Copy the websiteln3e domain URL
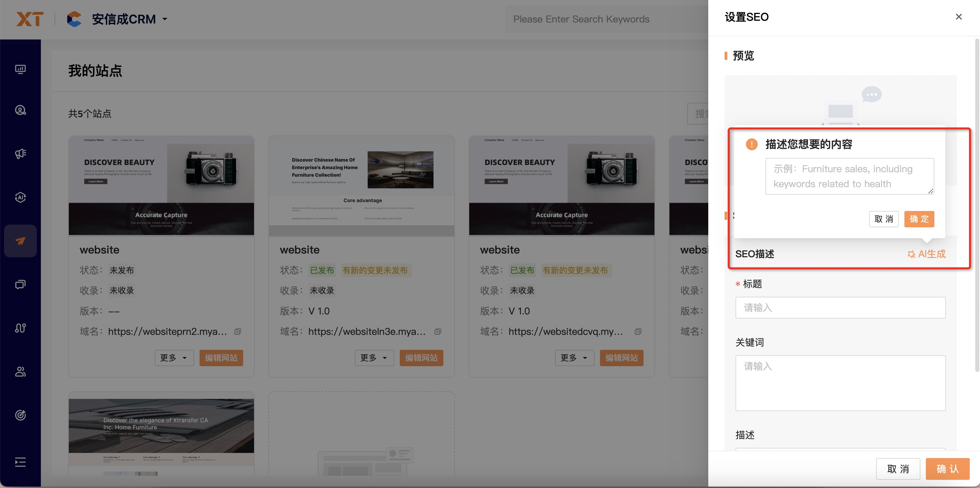 click(438, 331)
